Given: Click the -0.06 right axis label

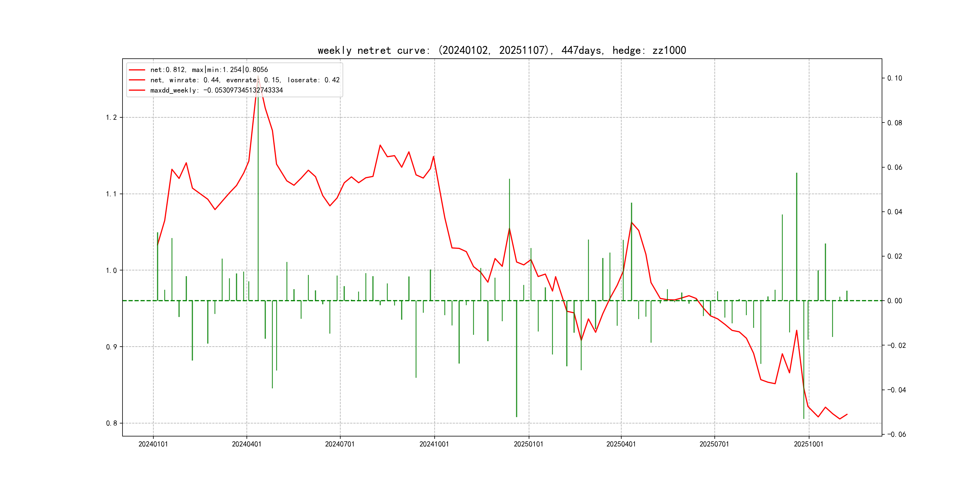Looking at the screenshot, I should click(x=896, y=434).
